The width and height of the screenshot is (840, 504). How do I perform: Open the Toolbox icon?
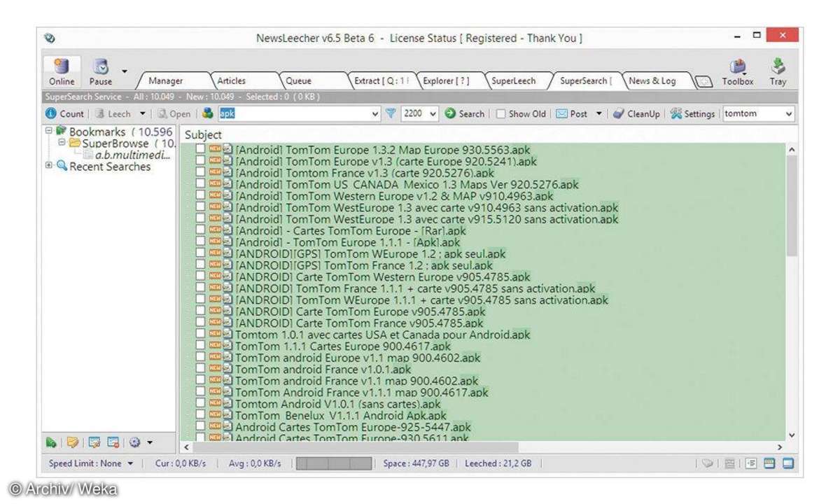738,67
